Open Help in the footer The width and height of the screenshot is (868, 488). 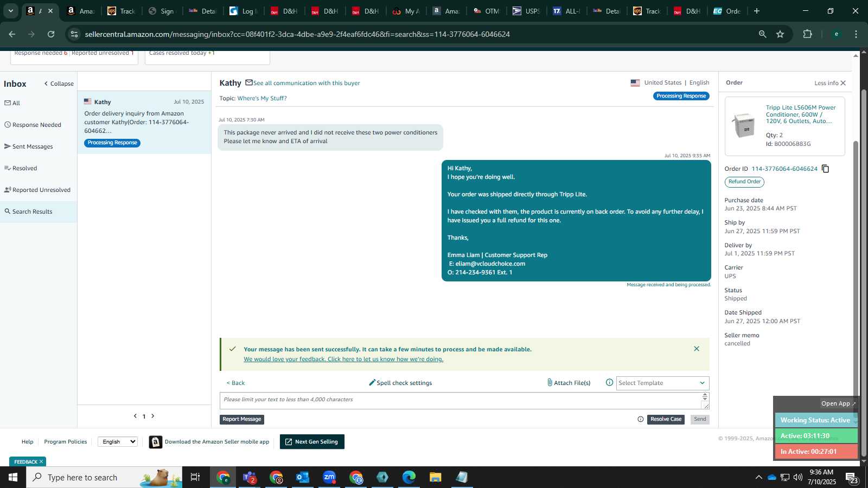coord(27,441)
